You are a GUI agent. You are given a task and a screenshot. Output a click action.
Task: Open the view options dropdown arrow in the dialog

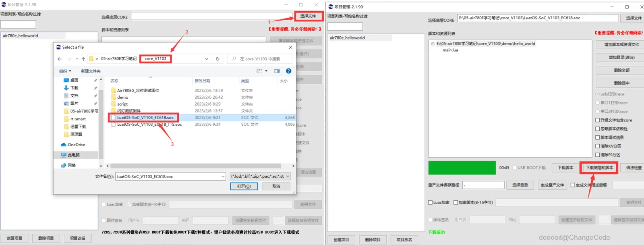(x=266, y=71)
